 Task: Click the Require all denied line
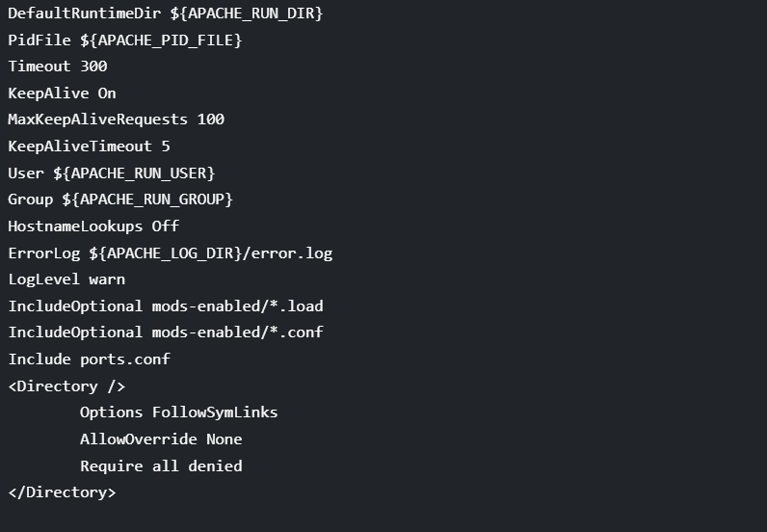(161, 465)
